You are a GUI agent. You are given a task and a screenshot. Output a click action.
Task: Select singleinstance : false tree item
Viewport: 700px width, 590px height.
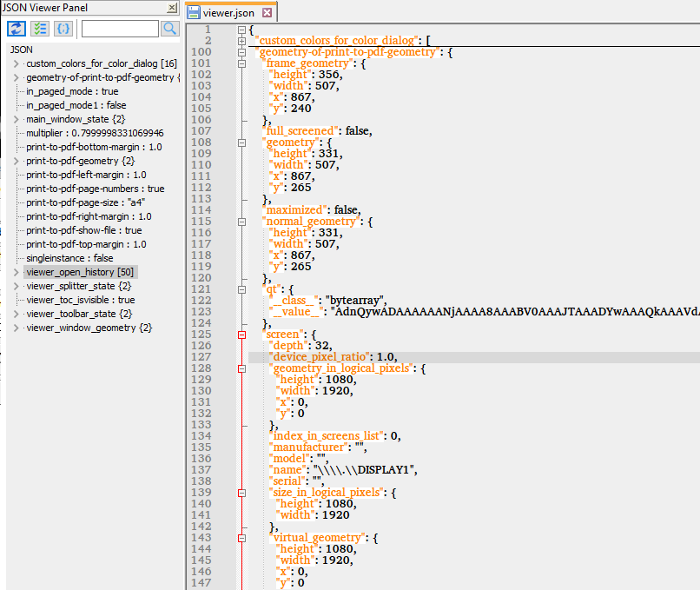(x=69, y=258)
